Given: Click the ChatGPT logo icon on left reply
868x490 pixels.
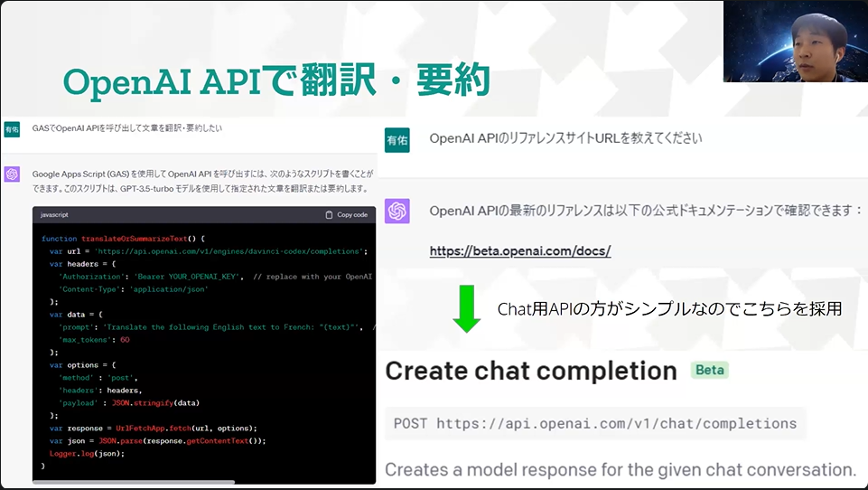Looking at the screenshot, I should 12,174.
